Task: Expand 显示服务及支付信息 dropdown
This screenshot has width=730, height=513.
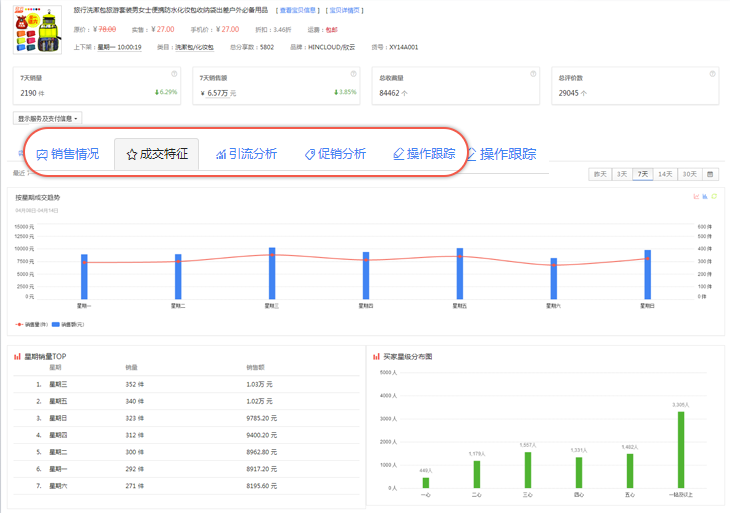Action: 48,118
